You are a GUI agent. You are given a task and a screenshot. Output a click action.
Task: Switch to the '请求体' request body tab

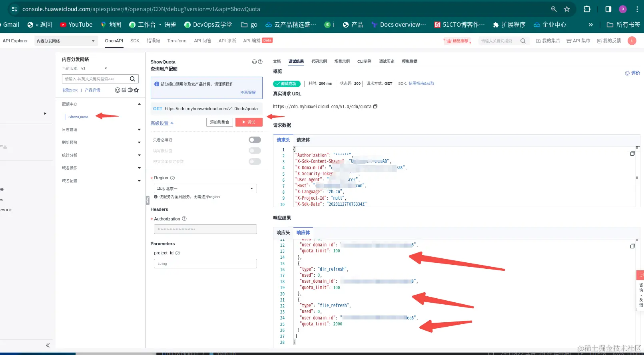pyautogui.click(x=303, y=140)
